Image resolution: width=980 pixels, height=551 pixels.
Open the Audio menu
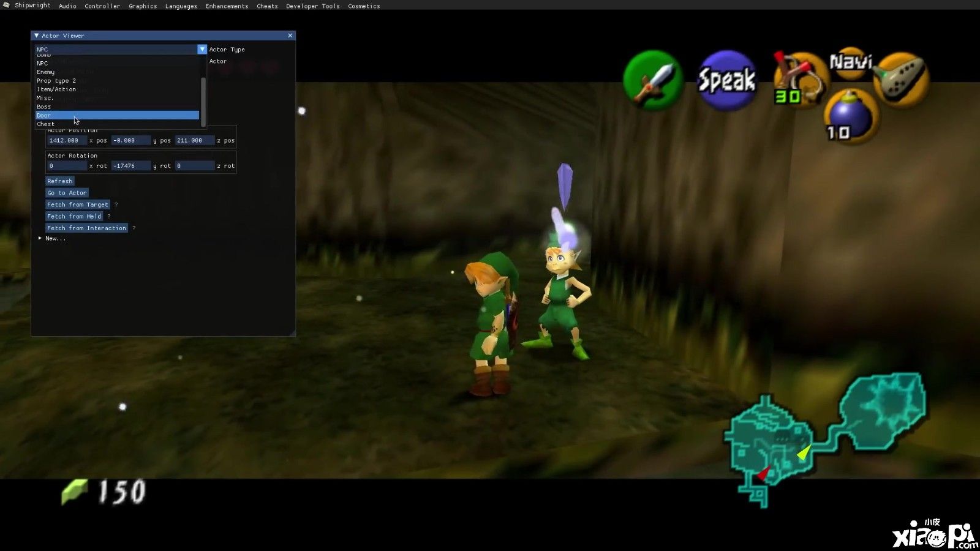(67, 6)
